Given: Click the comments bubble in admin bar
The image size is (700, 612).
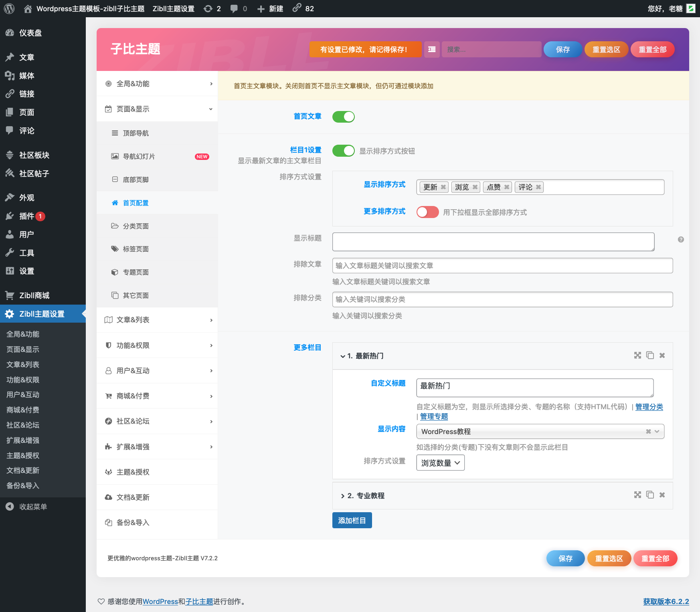Looking at the screenshot, I should pos(239,8).
